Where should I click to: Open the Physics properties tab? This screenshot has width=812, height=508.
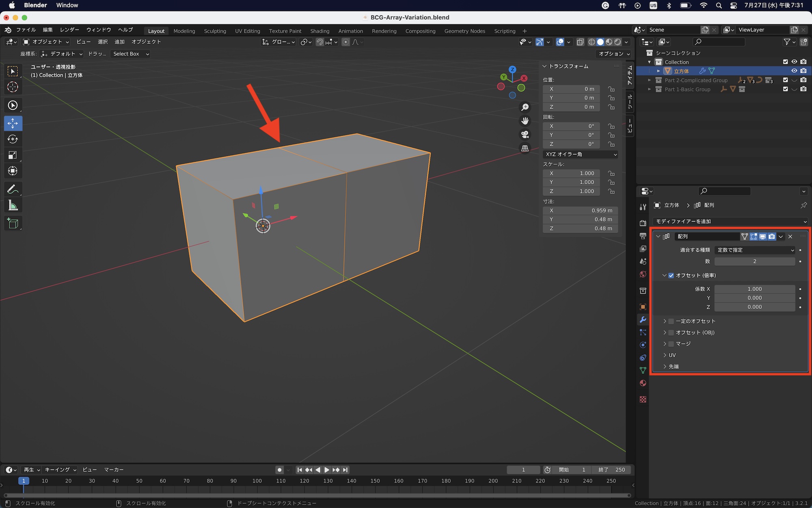click(x=643, y=345)
